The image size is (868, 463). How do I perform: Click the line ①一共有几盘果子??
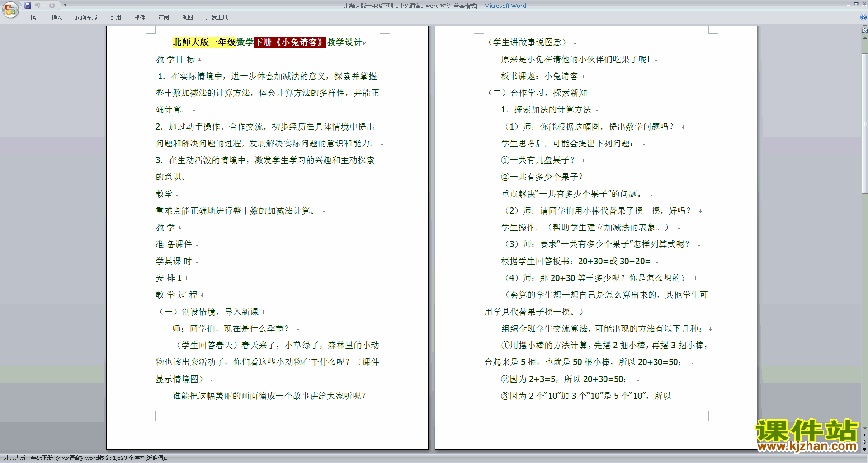click(538, 160)
